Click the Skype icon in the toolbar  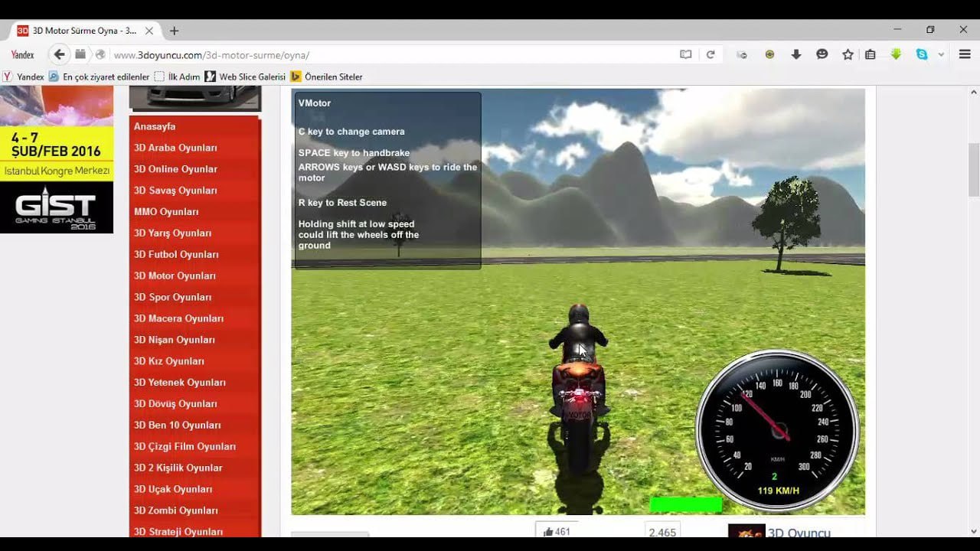pos(922,54)
